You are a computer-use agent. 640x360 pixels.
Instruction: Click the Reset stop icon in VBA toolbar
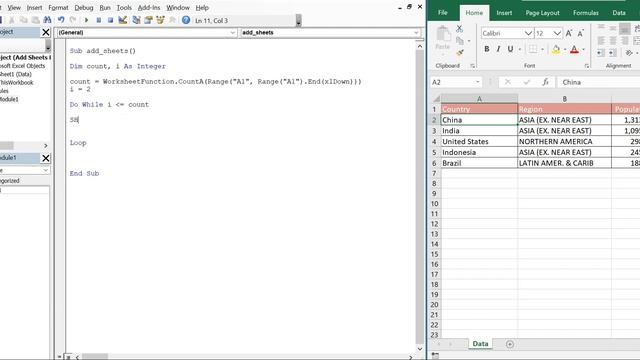(x=110, y=20)
